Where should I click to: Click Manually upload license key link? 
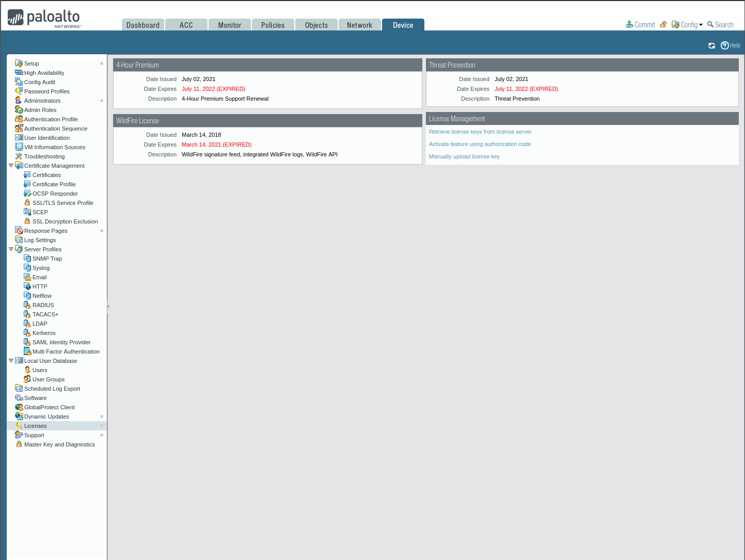[x=464, y=156]
